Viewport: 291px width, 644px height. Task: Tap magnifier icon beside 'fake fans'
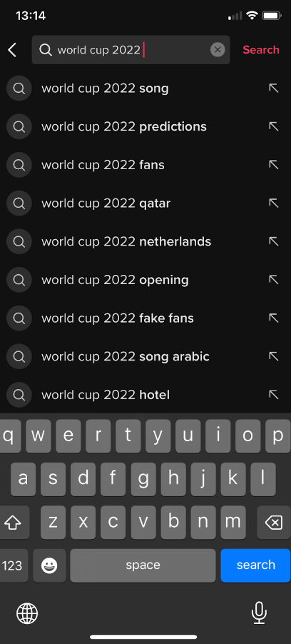tap(19, 318)
